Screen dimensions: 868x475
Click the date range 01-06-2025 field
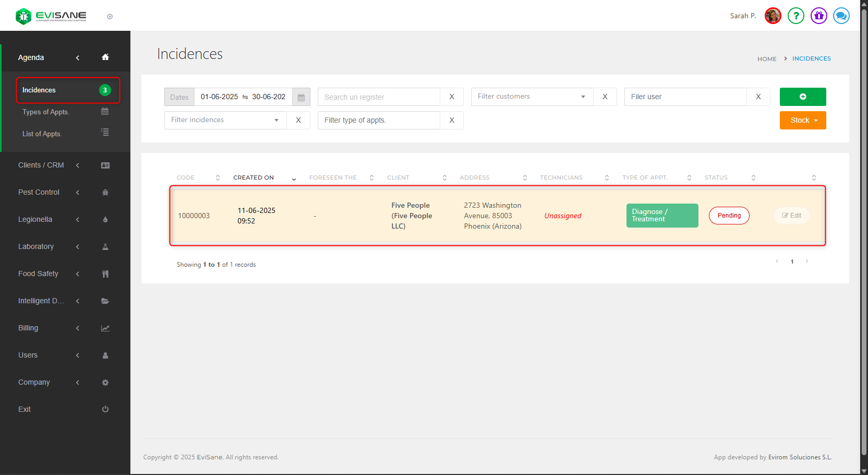coord(243,97)
